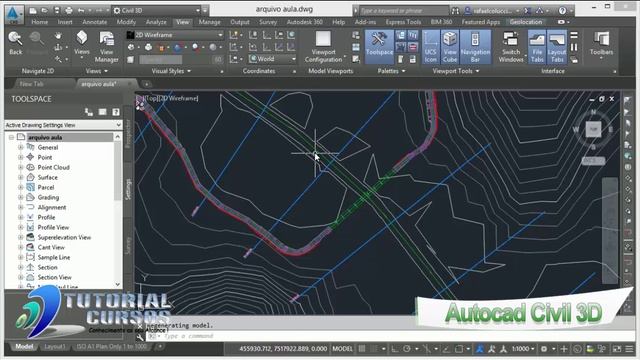640x360 pixels.
Task: Select Point Cloud in settings tree
Action: pos(53,167)
